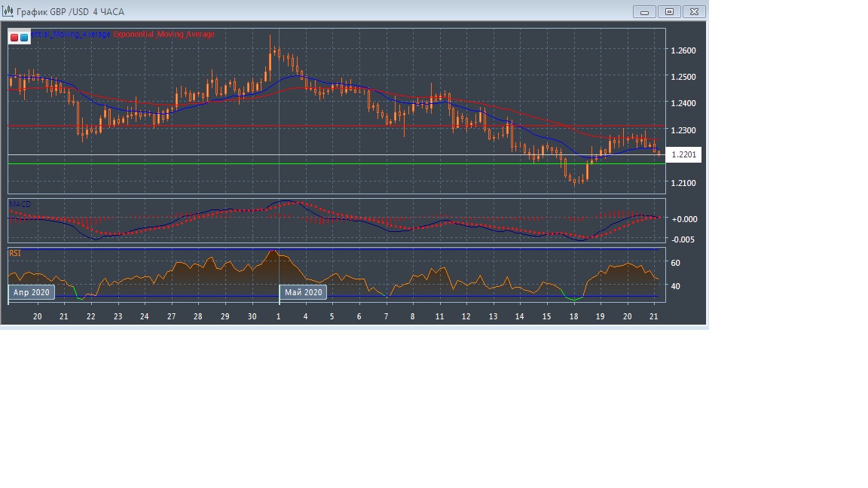Image resolution: width=868 pixels, height=488 pixels.
Task: Click date 18 on the time axis
Action: [x=574, y=317]
